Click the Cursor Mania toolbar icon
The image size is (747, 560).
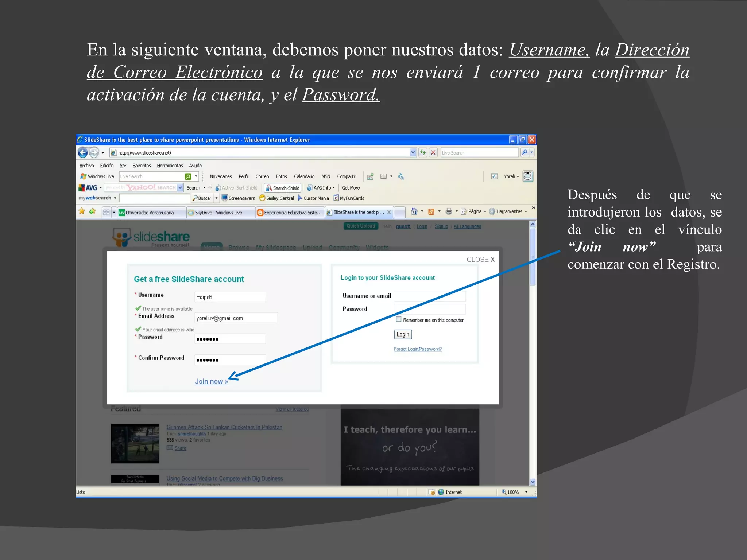[300, 198]
